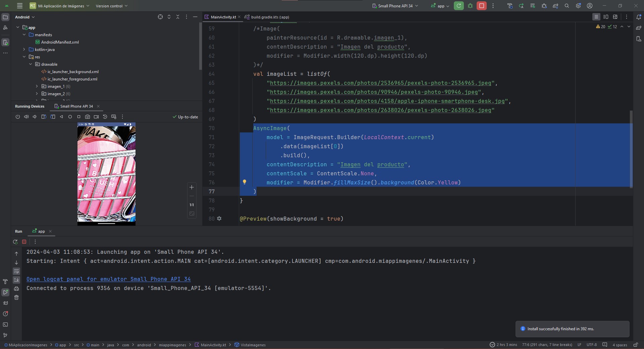
Task: Expand the imagen_1 drawable folder
Action: coord(37,86)
